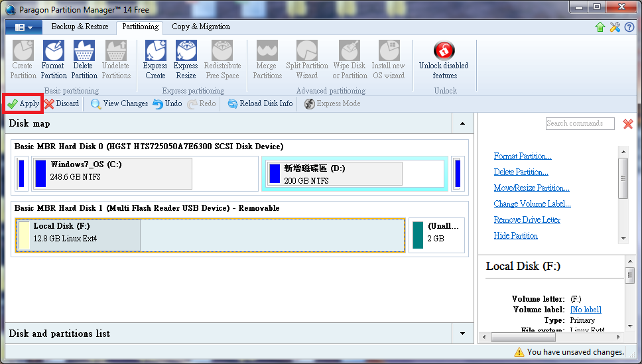Image resolution: width=642 pixels, height=364 pixels.
Task: Open the Express Resize wizard
Action: coord(186,60)
